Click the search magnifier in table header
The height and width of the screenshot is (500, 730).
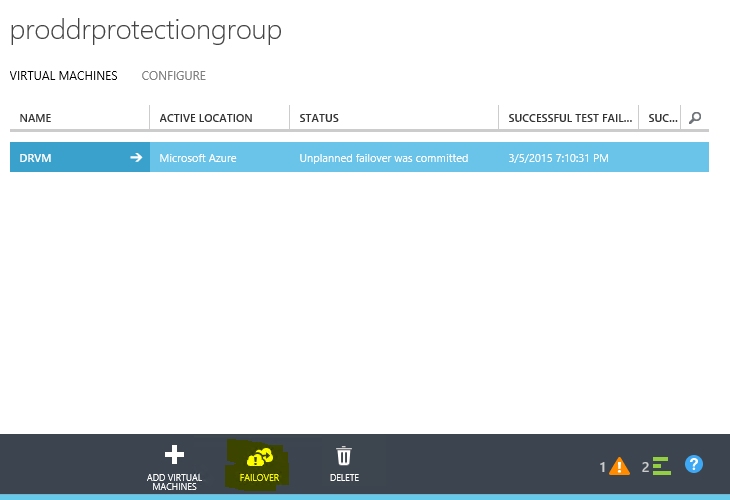(695, 118)
